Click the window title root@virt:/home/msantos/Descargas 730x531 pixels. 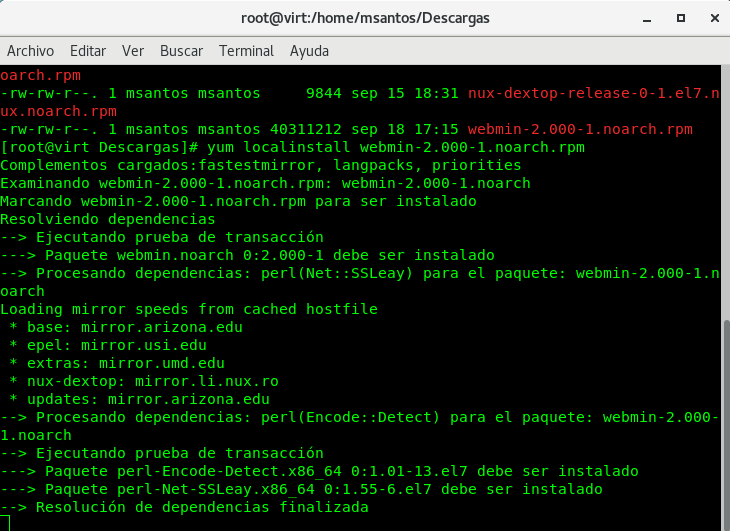point(365,18)
